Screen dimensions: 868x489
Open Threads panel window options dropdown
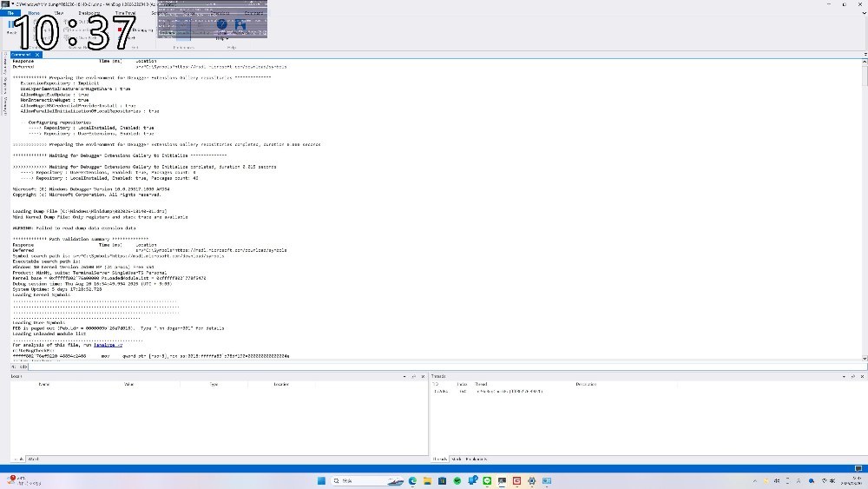coord(844,377)
